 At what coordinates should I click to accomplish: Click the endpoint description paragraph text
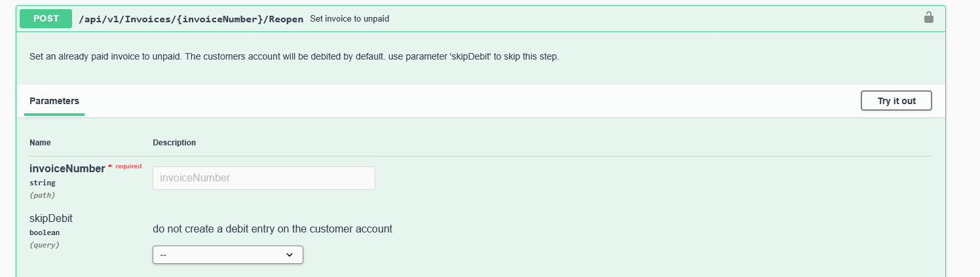click(x=294, y=57)
